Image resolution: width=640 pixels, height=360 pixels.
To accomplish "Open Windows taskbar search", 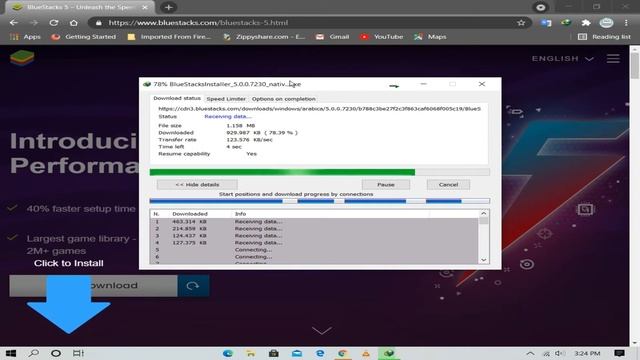I will pos(33,353).
